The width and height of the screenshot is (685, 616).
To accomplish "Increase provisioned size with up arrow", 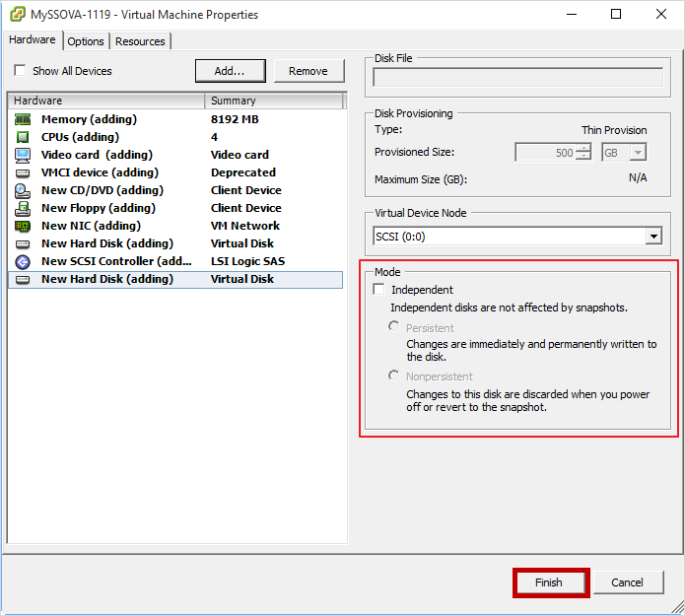I will click(x=583, y=148).
